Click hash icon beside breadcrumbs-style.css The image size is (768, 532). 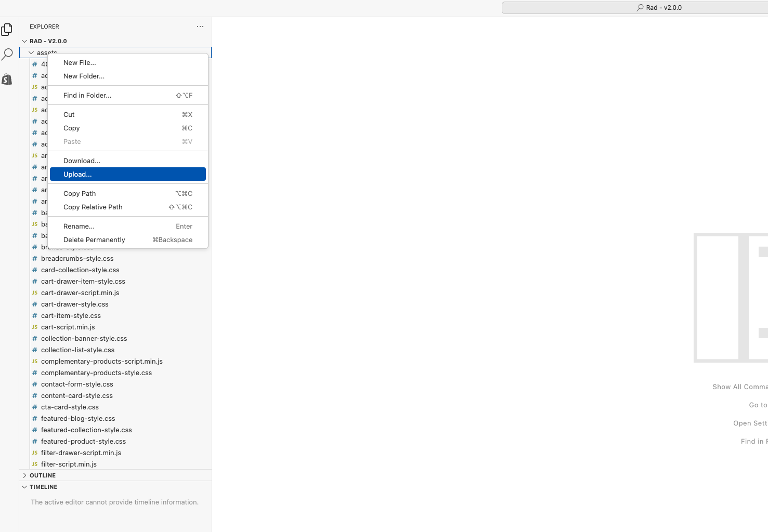click(35, 259)
